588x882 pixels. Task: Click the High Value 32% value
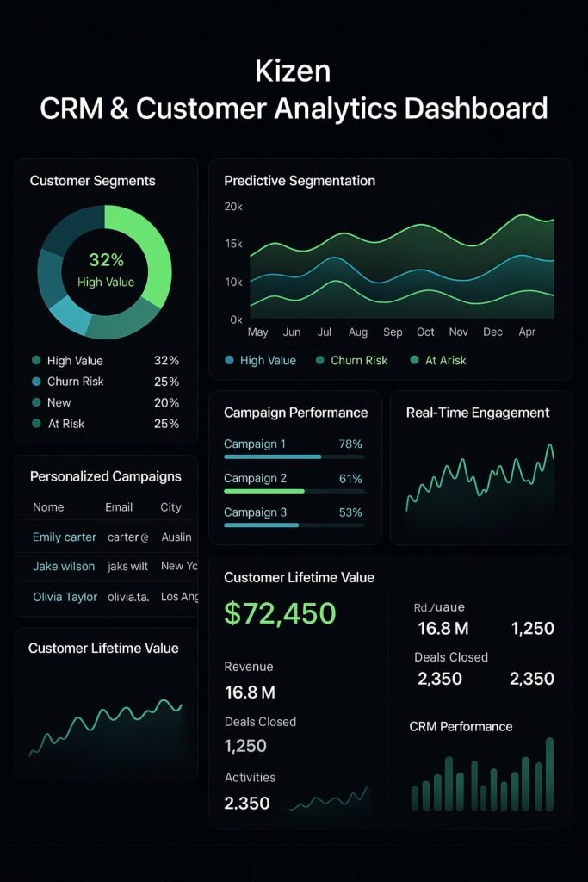[166, 361]
